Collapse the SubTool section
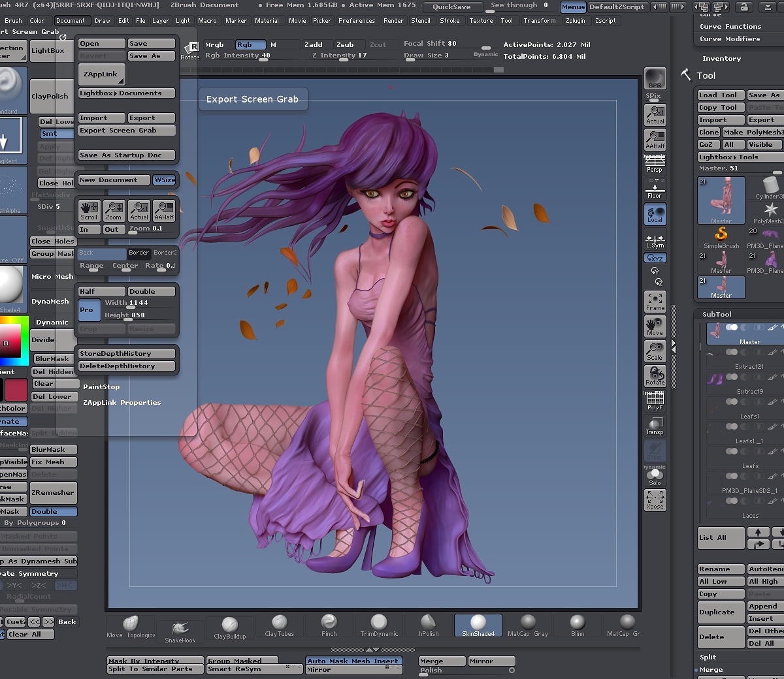The width and height of the screenshot is (784, 679). click(x=717, y=315)
